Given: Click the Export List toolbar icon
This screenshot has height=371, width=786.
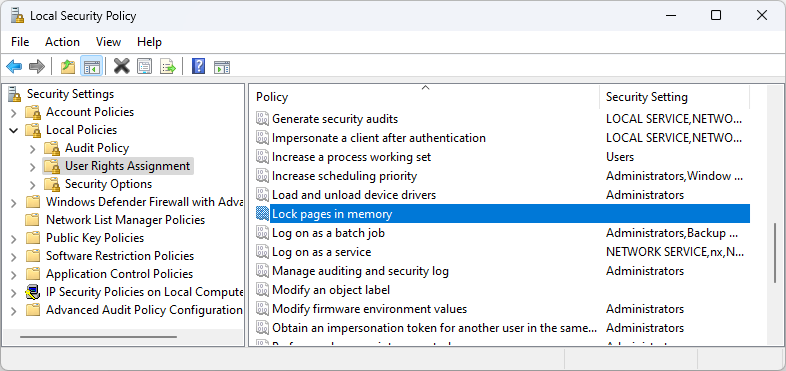Looking at the screenshot, I should 168,66.
